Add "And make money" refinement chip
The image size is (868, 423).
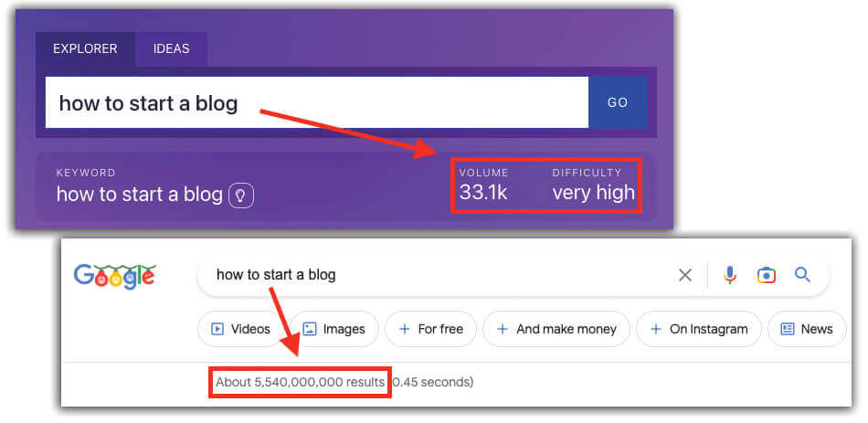pyautogui.click(x=556, y=329)
